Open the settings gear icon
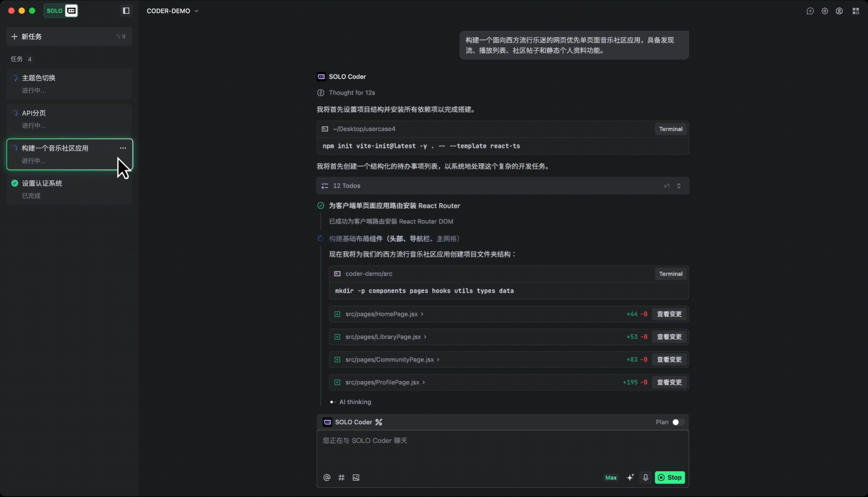 (x=825, y=11)
